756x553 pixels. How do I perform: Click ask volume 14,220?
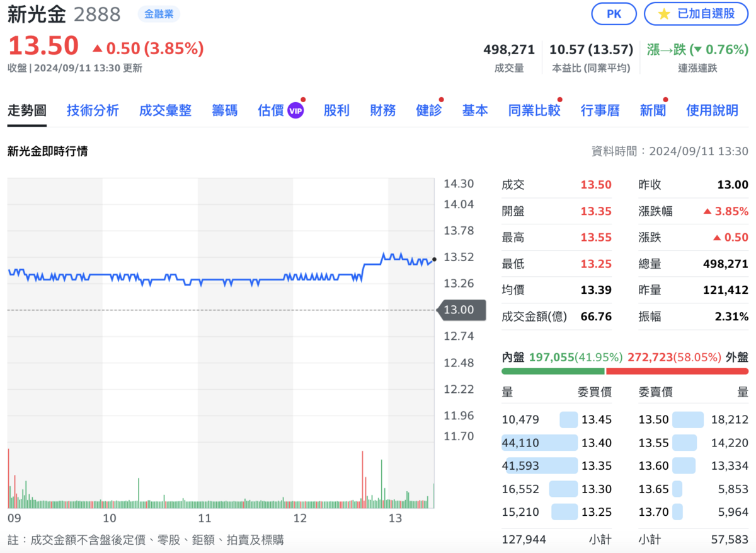(728, 443)
